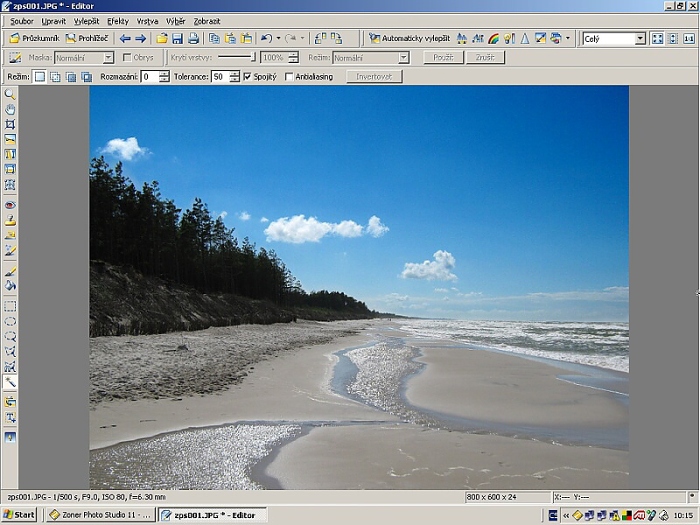Open the Vylepšit menu
Screen dimensions: 700x525
[86, 20]
